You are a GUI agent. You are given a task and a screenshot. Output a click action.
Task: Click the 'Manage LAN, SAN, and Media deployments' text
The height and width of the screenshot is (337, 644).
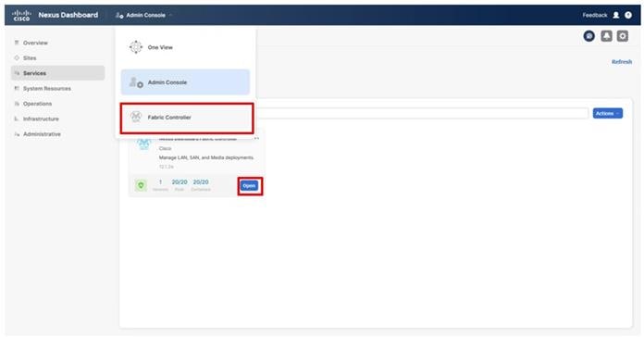point(206,157)
